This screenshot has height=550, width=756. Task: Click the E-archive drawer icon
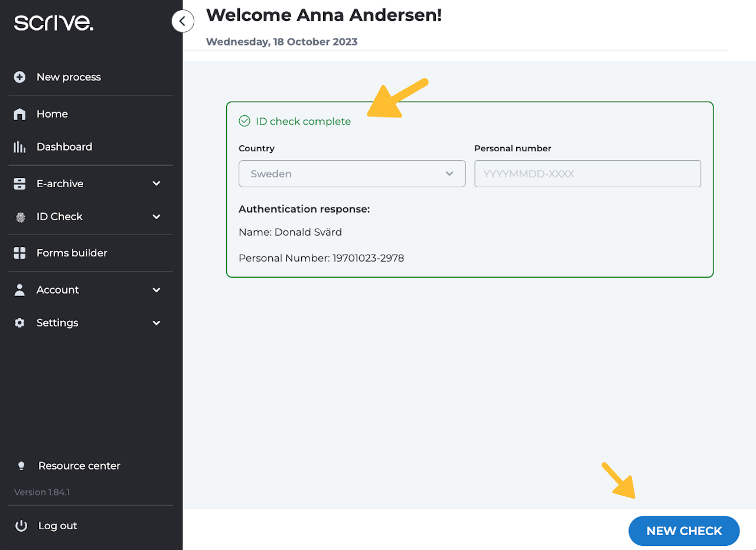[19, 184]
